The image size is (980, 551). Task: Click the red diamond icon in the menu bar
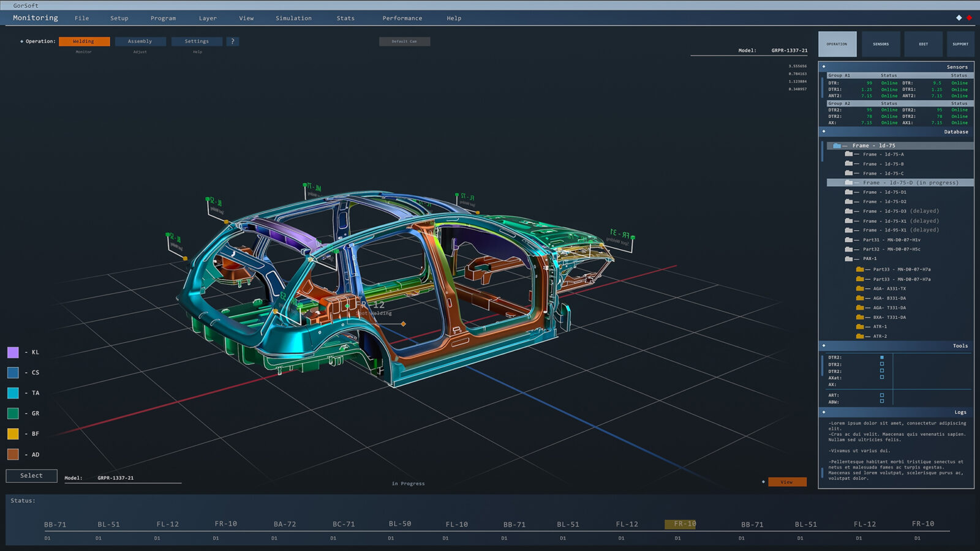click(968, 19)
